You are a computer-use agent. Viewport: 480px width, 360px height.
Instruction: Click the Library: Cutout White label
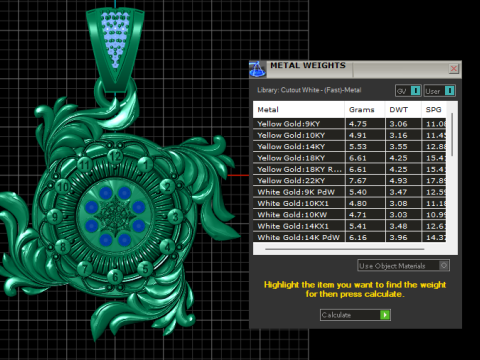click(x=309, y=90)
